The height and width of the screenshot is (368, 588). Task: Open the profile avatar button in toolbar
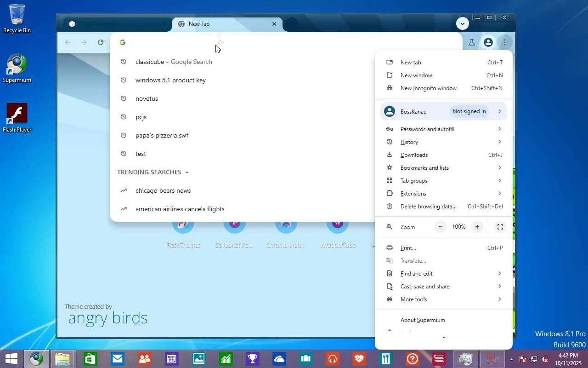click(488, 42)
